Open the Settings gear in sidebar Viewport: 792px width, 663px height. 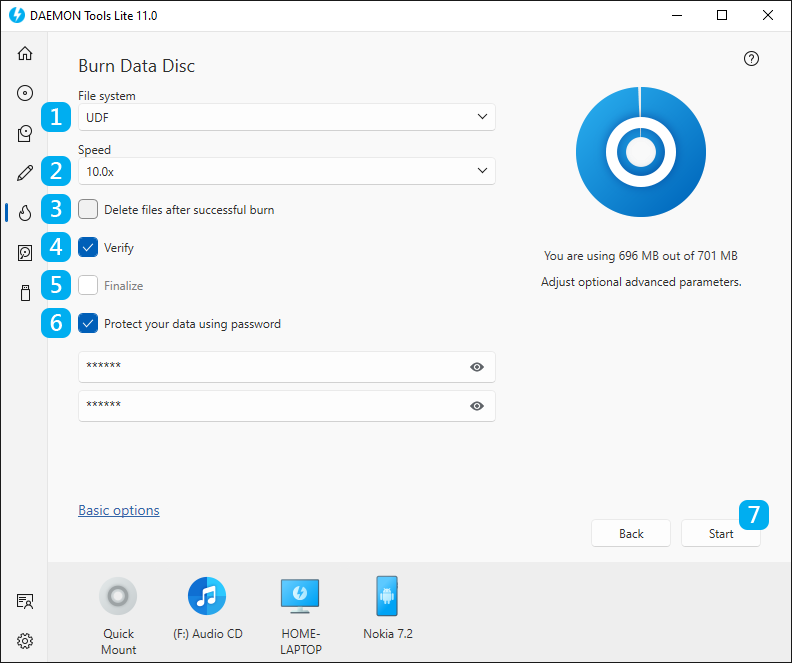[25, 641]
